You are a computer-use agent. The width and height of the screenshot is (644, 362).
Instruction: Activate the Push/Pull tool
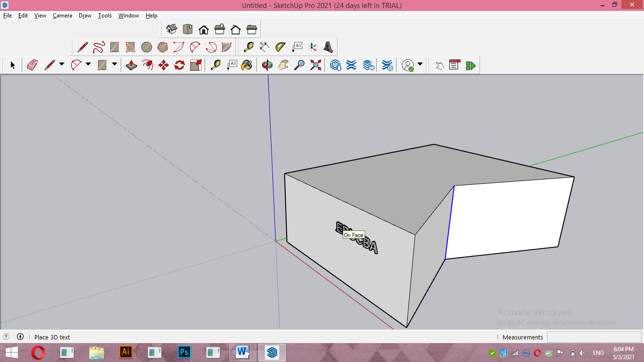tap(132, 65)
